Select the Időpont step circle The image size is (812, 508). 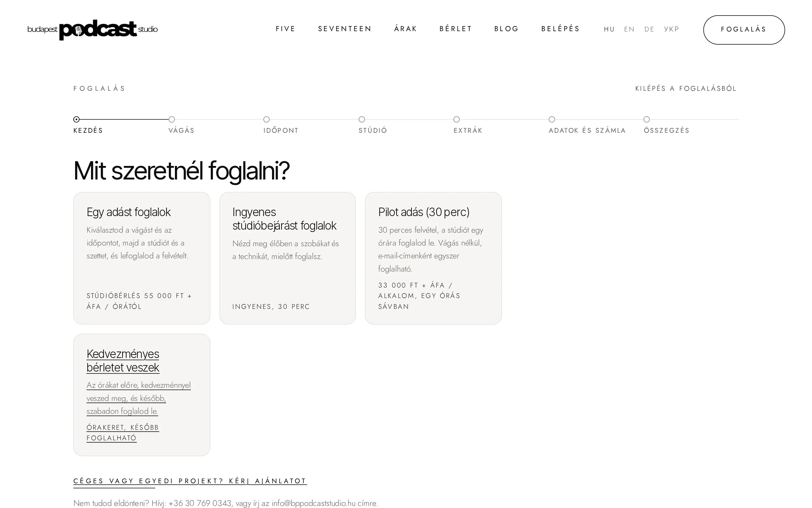[267, 119]
